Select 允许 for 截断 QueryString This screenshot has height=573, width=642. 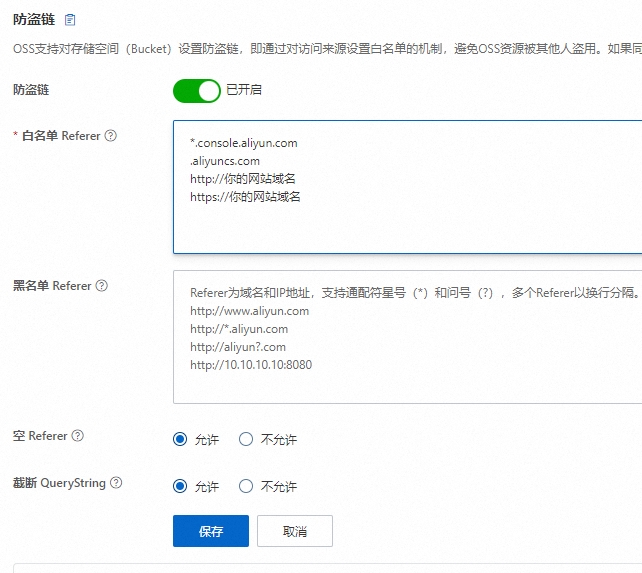tap(180, 486)
